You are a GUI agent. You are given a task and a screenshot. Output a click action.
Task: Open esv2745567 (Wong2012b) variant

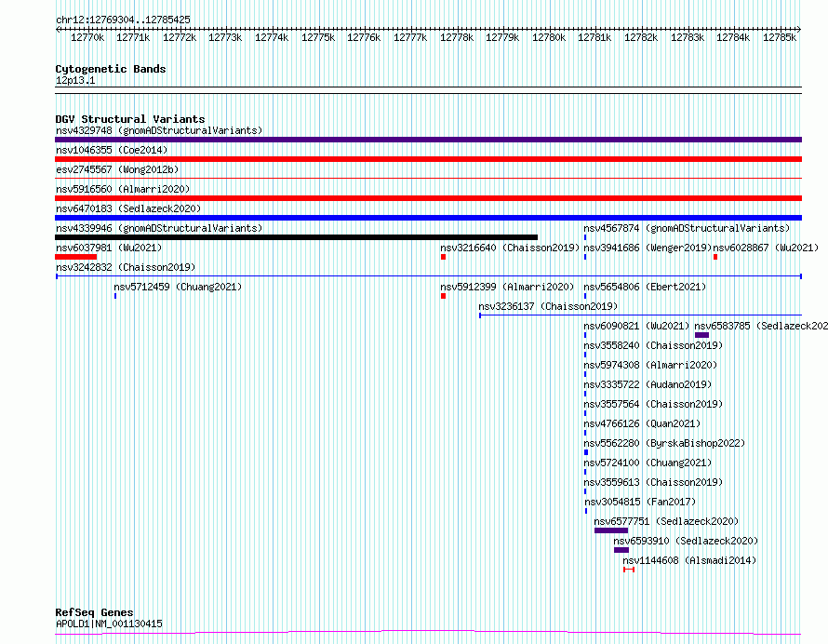(x=117, y=169)
